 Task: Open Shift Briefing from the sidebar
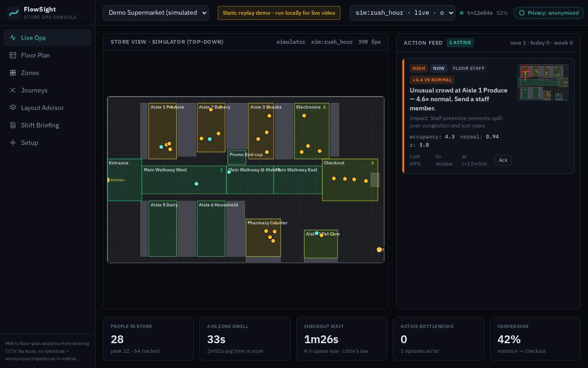coord(47,125)
